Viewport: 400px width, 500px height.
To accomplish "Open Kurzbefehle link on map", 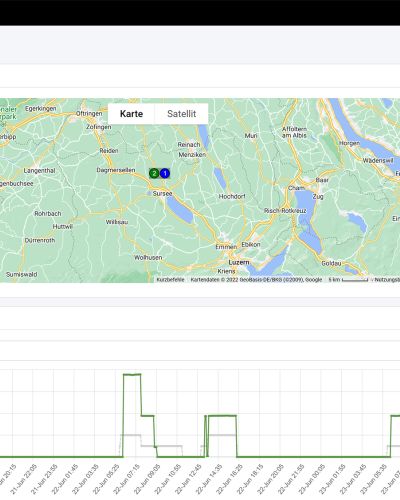I will [x=170, y=280].
